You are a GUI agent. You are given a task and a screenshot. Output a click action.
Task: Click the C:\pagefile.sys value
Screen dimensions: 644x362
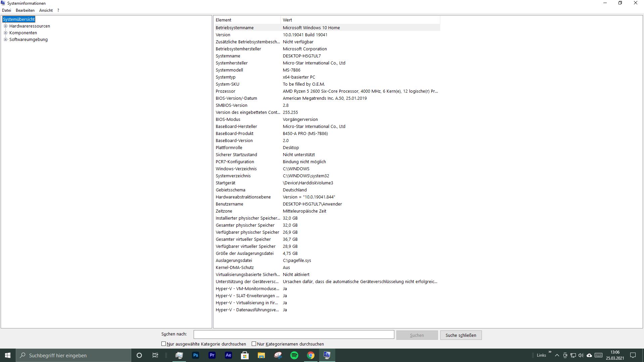[x=297, y=261]
